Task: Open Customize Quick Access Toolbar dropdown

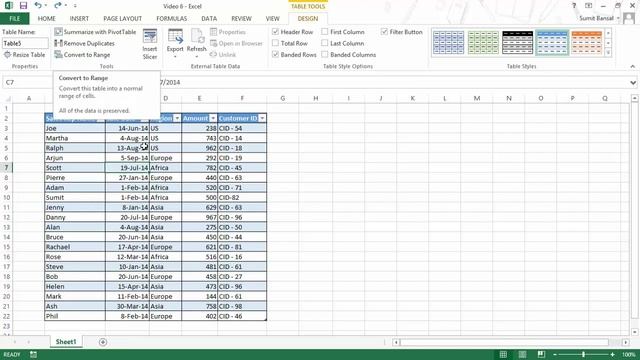Action: (75, 6)
